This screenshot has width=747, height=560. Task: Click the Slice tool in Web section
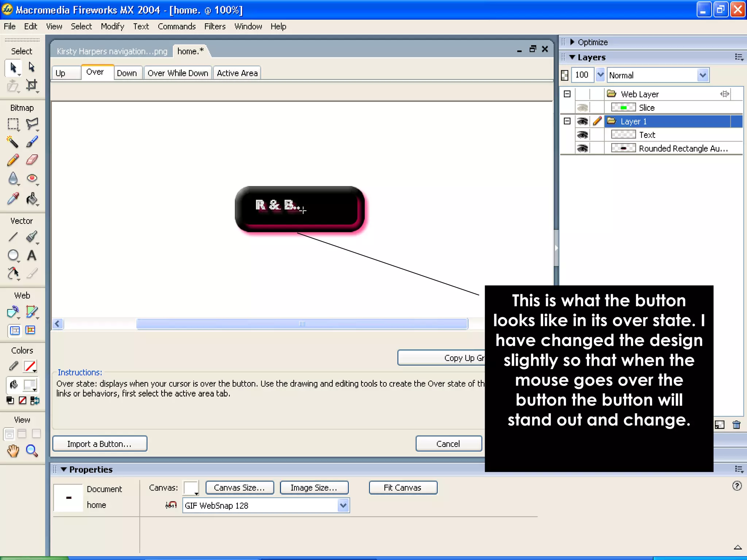pyautogui.click(x=32, y=312)
